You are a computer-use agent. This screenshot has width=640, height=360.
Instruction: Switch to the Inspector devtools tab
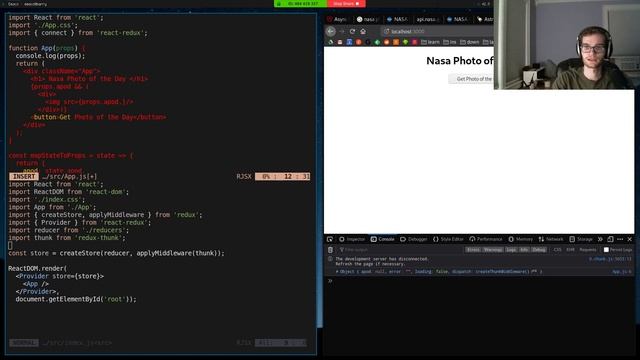(x=352, y=239)
